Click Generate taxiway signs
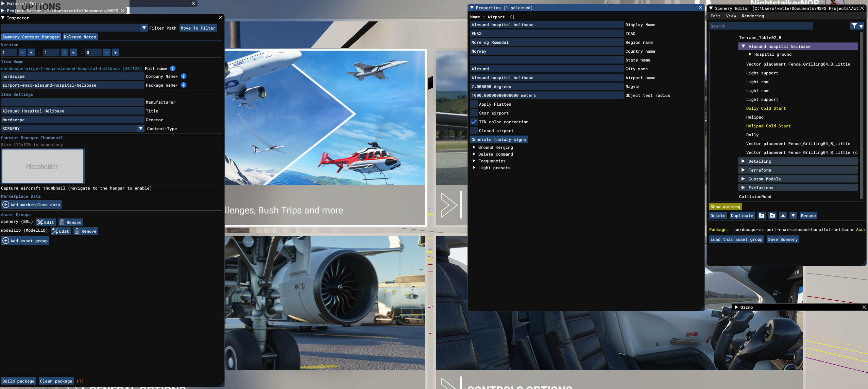868x389 pixels. (499, 139)
